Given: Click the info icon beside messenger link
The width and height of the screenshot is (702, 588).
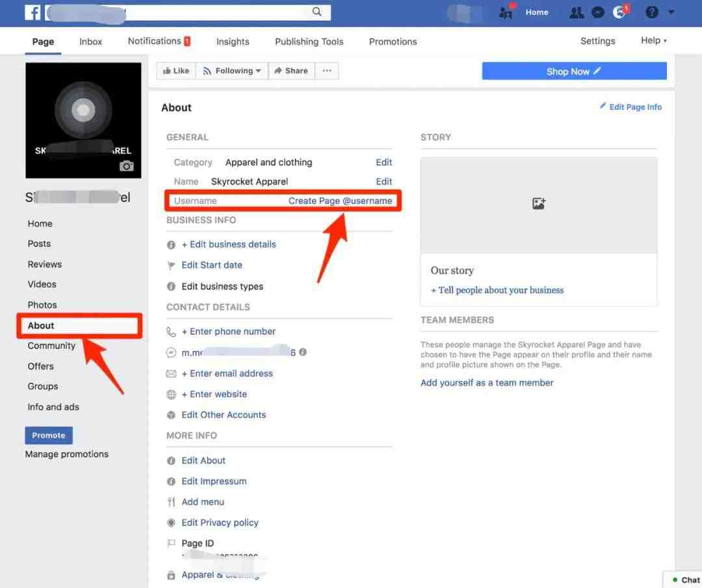Looking at the screenshot, I should coord(303,352).
